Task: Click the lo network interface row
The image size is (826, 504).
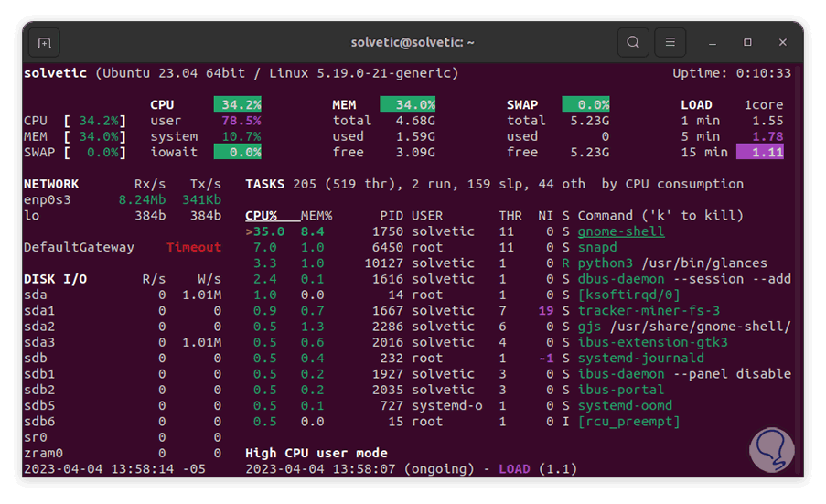Action: pyautogui.click(x=123, y=215)
